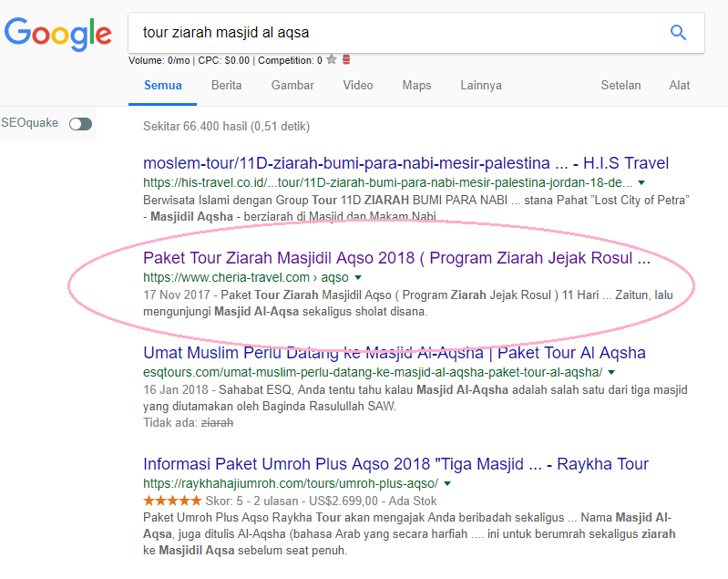The image size is (728, 579).
Task: Toggle the SEOquake switch
Action: [x=80, y=124]
